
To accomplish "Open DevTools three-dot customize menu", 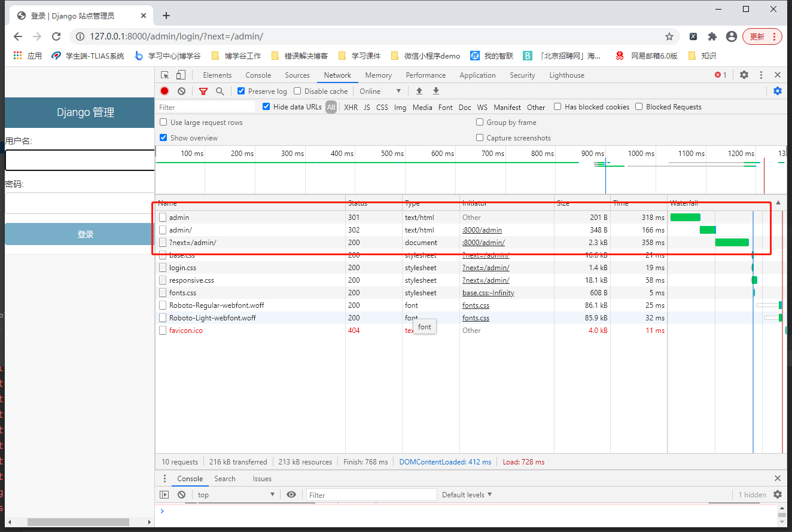I will 761,75.
